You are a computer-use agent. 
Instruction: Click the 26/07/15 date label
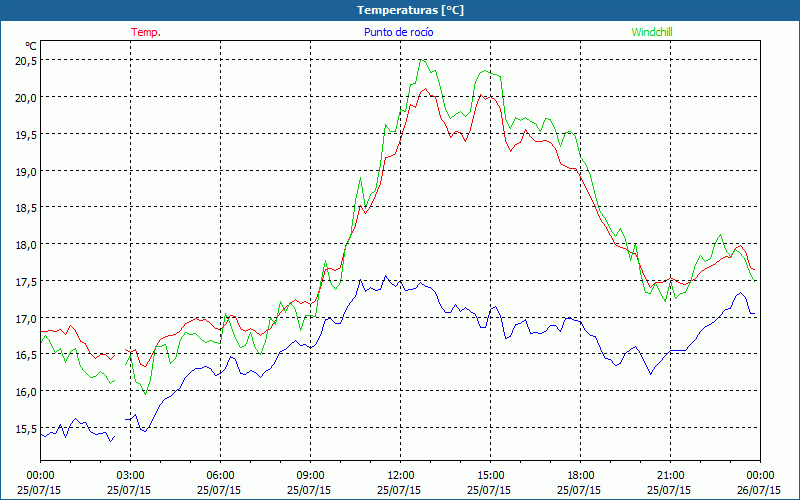(760, 490)
